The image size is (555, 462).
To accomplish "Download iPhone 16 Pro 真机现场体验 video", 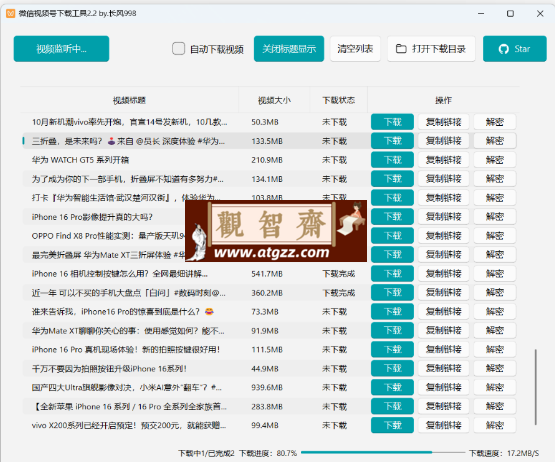I will pos(392,349).
